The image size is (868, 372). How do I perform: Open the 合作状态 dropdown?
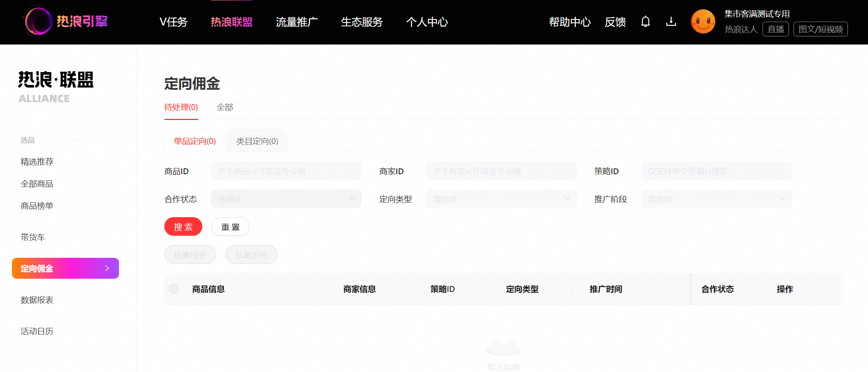(x=286, y=199)
